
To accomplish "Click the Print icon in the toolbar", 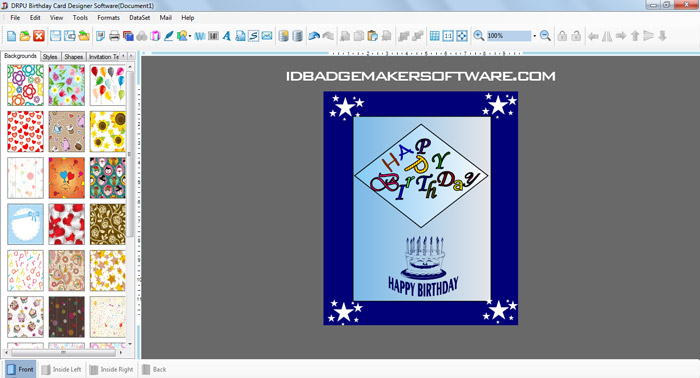I will tap(114, 36).
